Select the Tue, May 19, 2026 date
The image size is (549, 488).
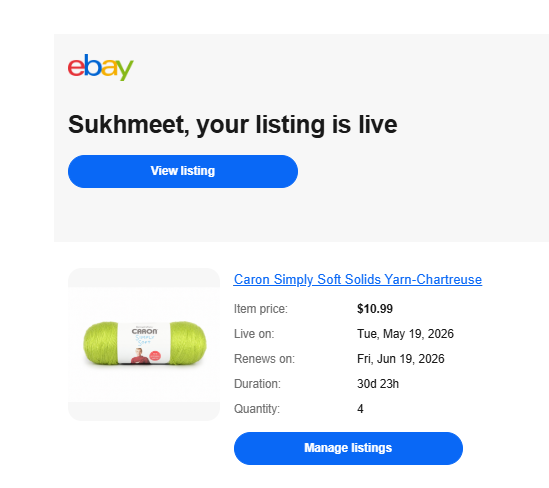point(405,334)
